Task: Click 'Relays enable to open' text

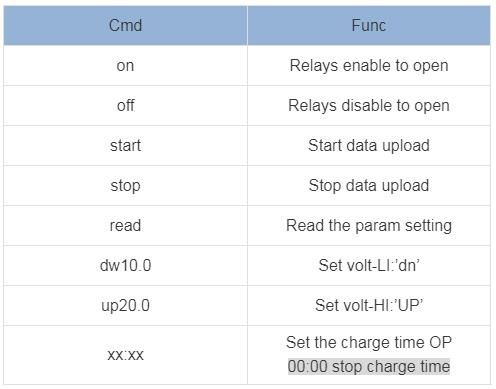Action: [369, 66]
